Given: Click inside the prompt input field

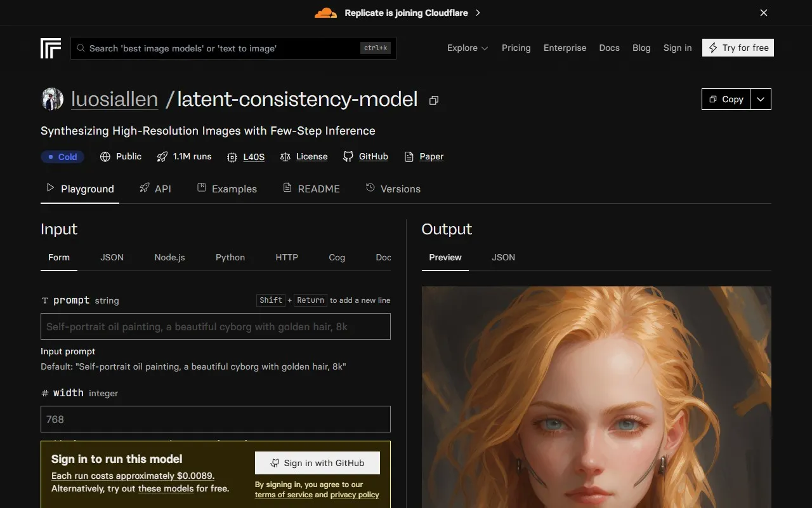Looking at the screenshot, I should [x=216, y=326].
